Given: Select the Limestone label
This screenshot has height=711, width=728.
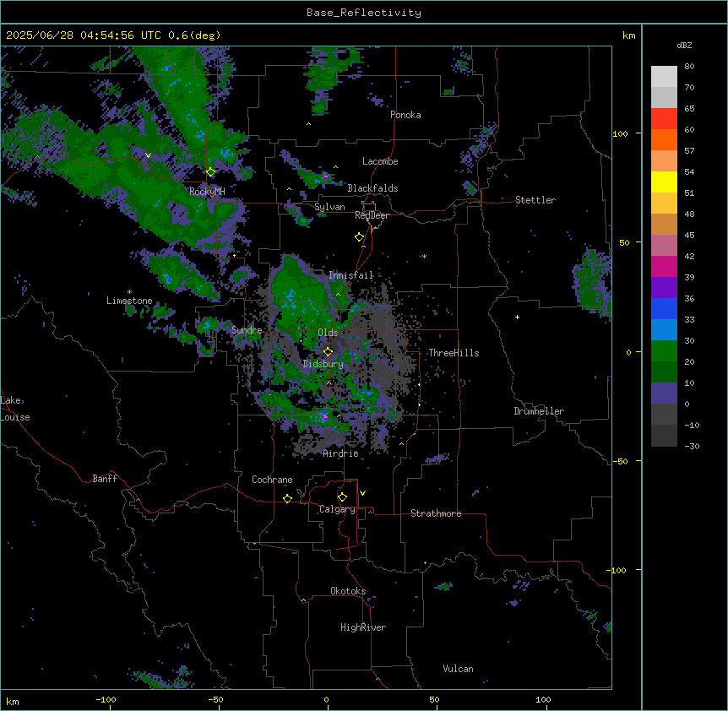Looking at the screenshot, I should click(129, 301).
